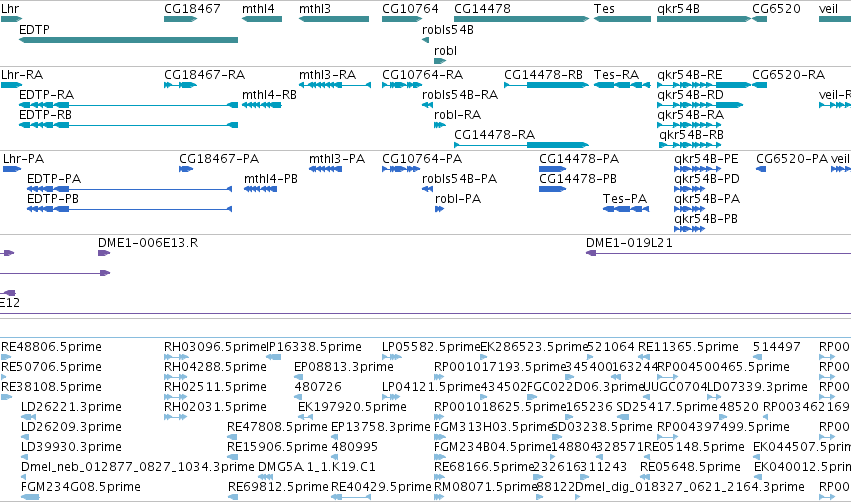The image size is (851, 502).
Task: Select EST EP08813.3prime
Action: pyautogui.click(x=344, y=367)
